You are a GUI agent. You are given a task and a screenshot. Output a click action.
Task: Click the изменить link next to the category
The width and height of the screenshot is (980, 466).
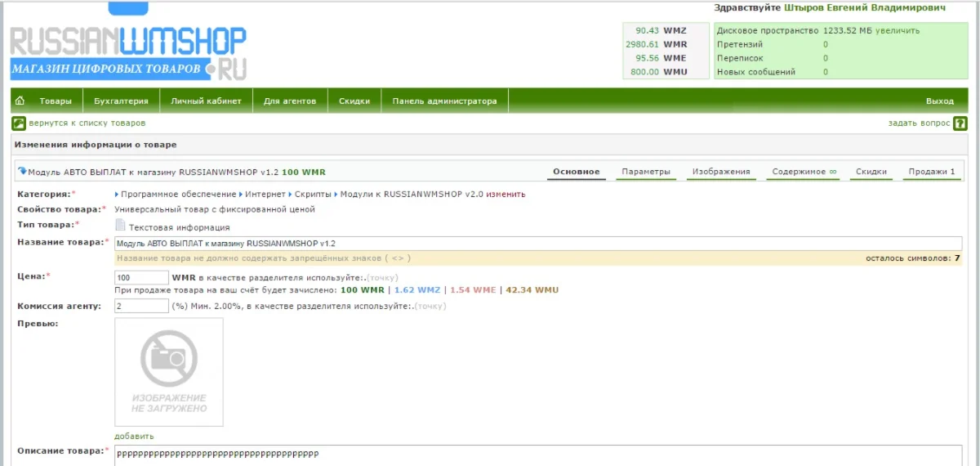pyautogui.click(x=506, y=195)
